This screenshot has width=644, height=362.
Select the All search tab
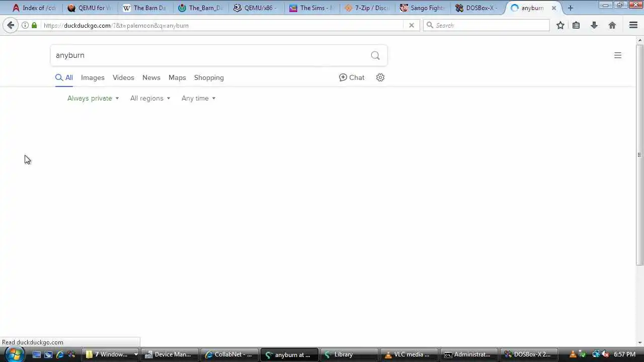pyautogui.click(x=64, y=77)
